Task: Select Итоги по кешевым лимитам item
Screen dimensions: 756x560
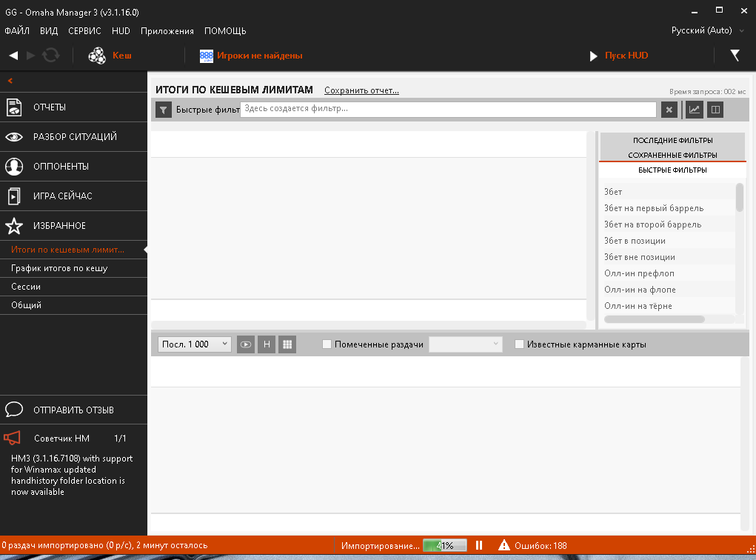Action: pyautogui.click(x=73, y=250)
